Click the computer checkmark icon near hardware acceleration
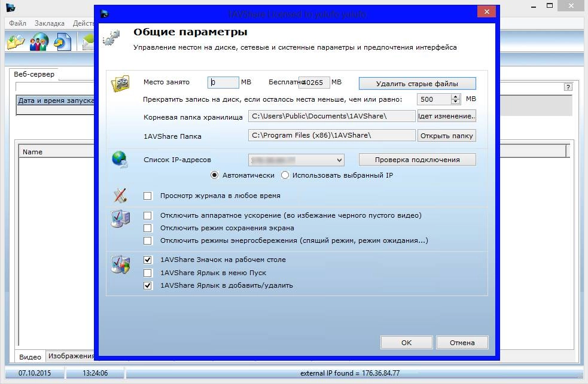This screenshot has height=384, width=588. point(120,219)
